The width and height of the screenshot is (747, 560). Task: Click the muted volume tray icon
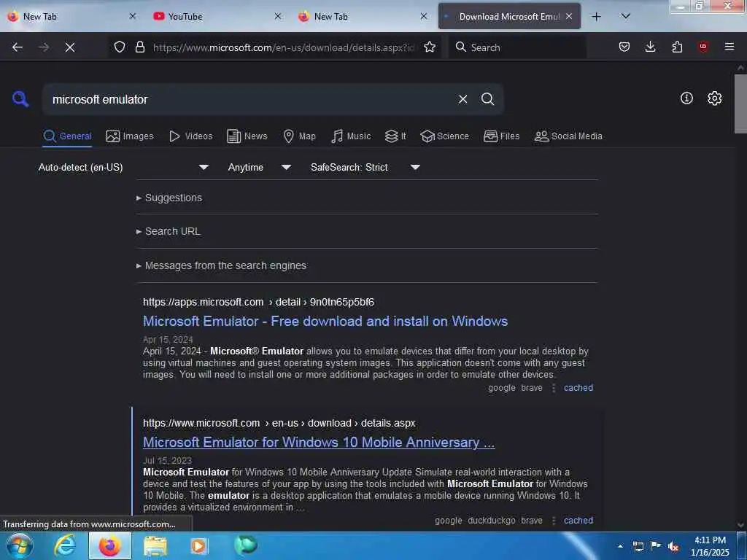click(x=673, y=547)
